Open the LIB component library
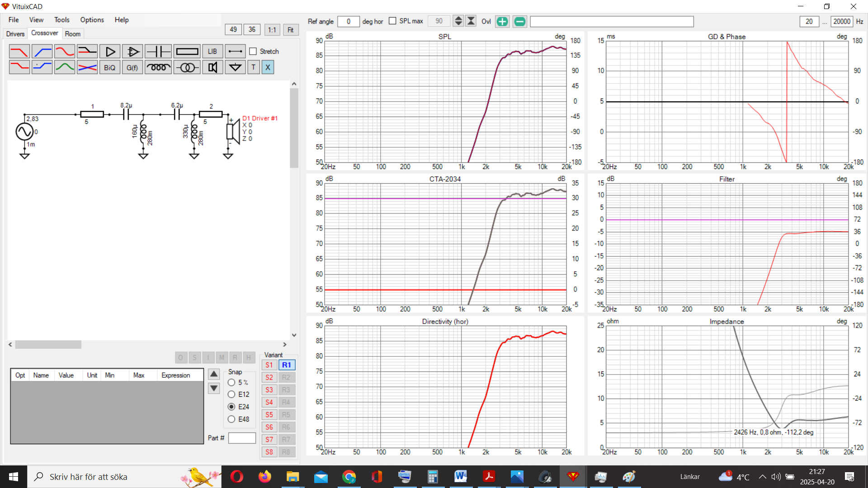The width and height of the screenshot is (868, 488). [212, 52]
